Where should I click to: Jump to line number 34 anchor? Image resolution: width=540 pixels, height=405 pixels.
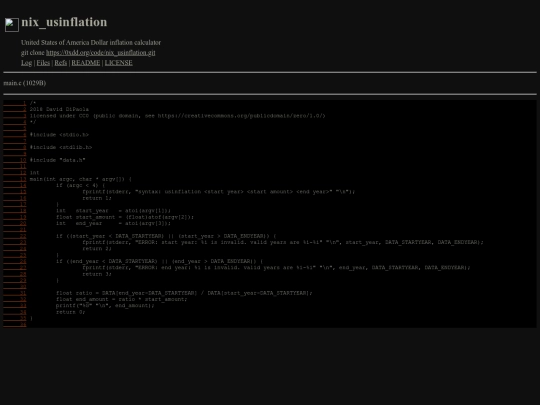pyautogui.click(x=15, y=312)
